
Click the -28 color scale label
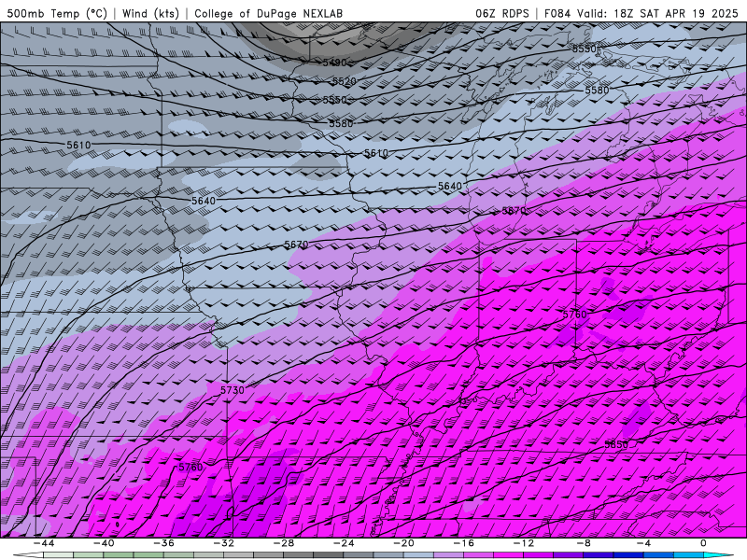pyautogui.click(x=284, y=543)
